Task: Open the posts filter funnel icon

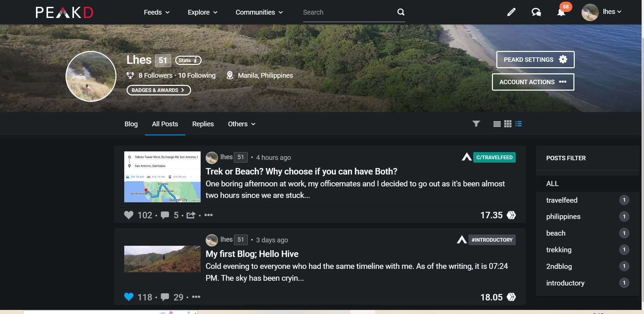Action: pyautogui.click(x=476, y=124)
